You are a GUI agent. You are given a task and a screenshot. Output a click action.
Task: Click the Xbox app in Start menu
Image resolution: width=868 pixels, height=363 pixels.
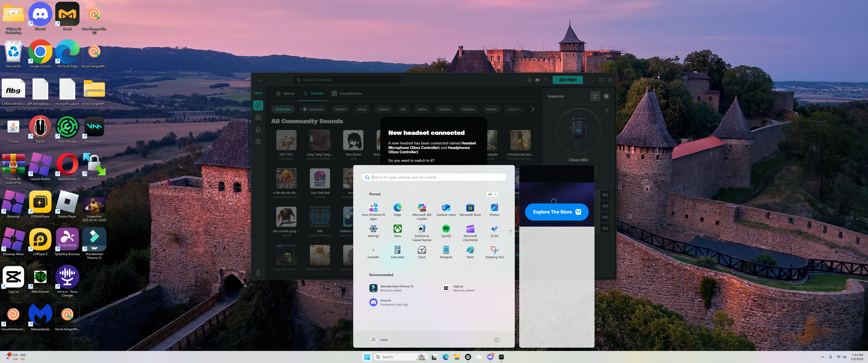(x=397, y=231)
